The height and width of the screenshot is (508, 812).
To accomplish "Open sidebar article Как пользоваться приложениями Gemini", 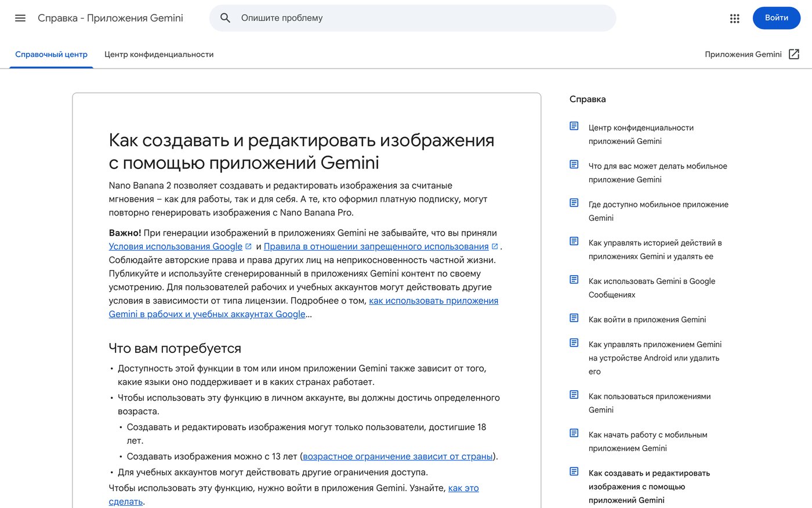I will tap(650, 403).
